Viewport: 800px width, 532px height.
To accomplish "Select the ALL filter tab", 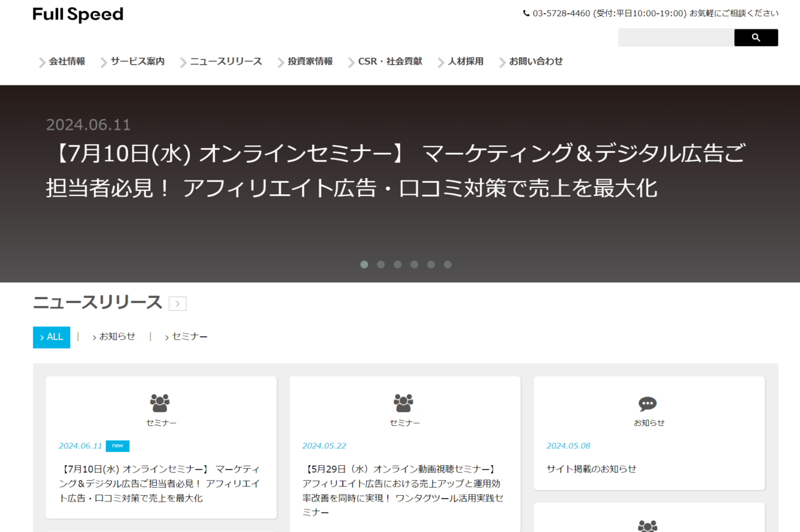I will coord(51,337).
